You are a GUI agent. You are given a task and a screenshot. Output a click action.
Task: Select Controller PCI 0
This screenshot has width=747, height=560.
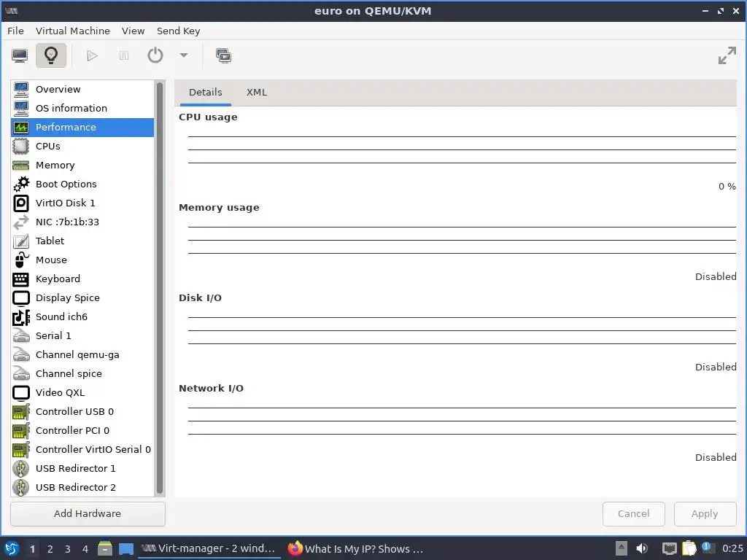tap(82, 430)
